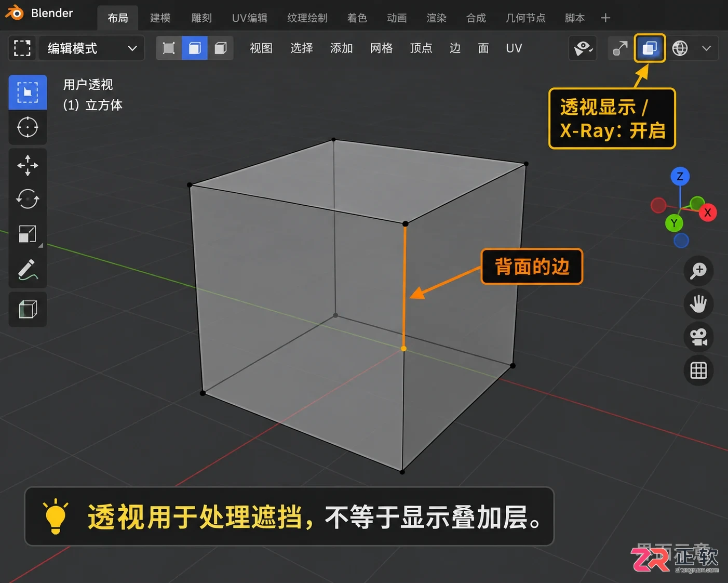Click the Z axis gizmo ball
The width and height of the screenshot is (728, 583).
[680, 176]
